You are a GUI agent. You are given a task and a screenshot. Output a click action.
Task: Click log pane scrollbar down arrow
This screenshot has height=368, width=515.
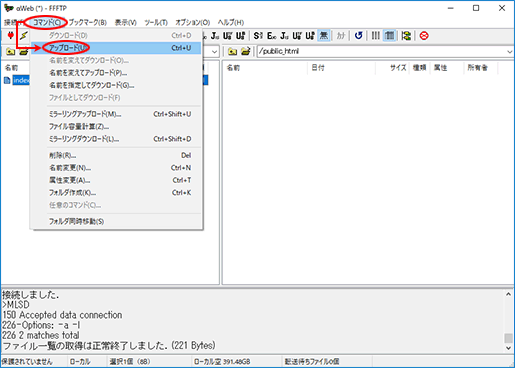tap(508, 348)
